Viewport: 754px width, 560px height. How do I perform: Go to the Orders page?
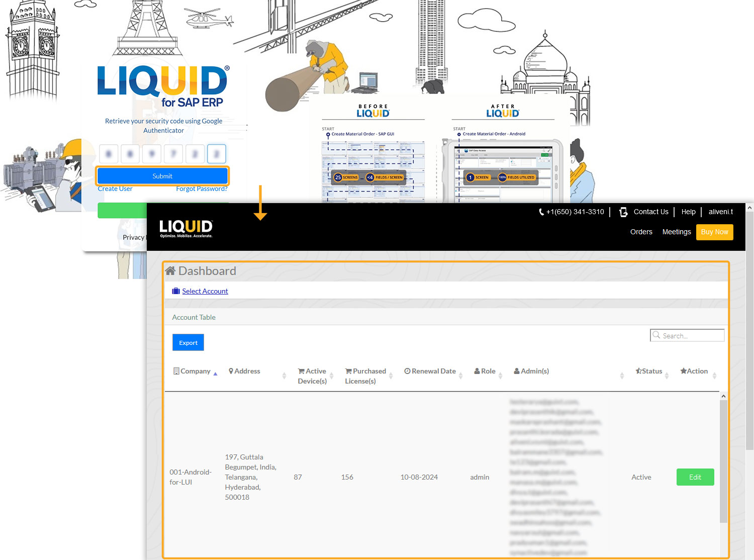(x=641, y=232)
